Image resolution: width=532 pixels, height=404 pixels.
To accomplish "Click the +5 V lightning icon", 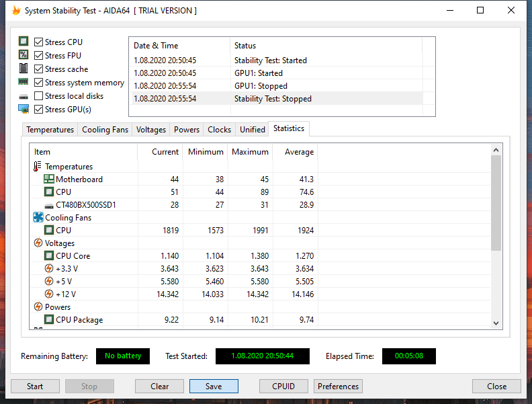I will [49, 282].
